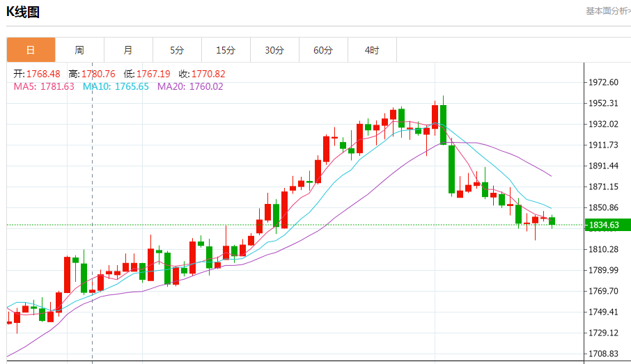Click the 1972.60 top axis label
Viewport: 631px width, 364px height.
(x=603, y=82)
